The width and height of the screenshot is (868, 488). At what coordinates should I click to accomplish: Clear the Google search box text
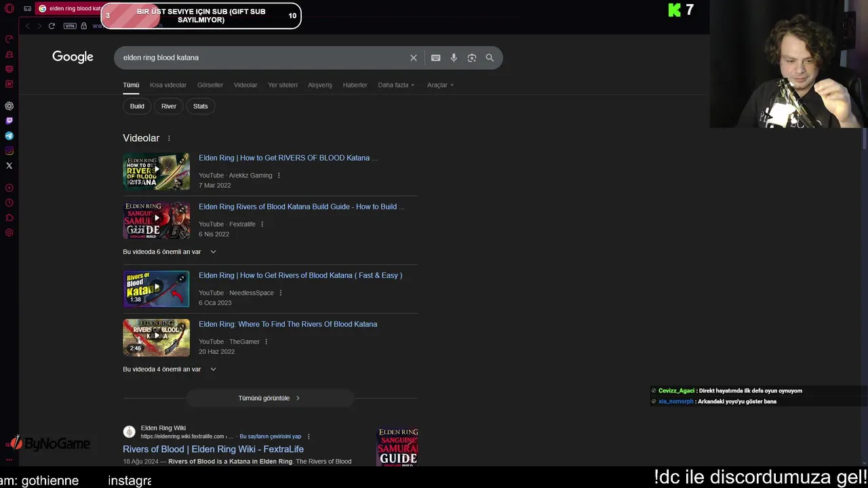414,58
